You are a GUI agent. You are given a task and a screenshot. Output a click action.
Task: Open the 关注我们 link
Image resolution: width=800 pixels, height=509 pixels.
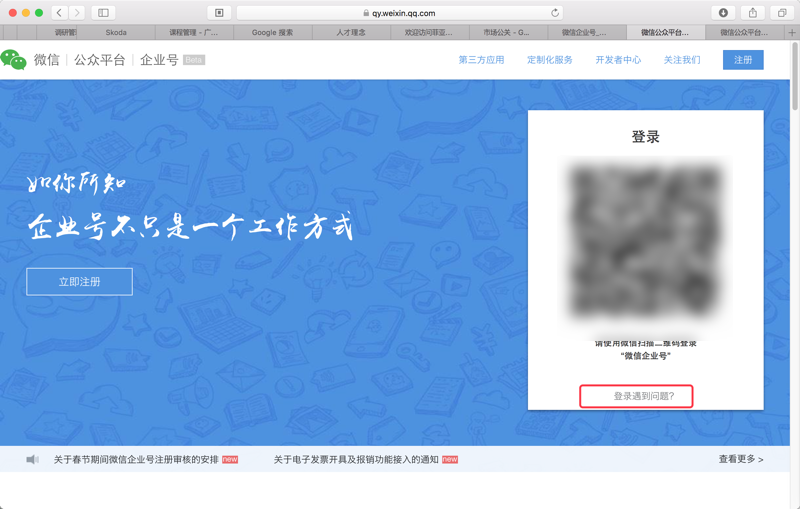click(x=682, y=60)
